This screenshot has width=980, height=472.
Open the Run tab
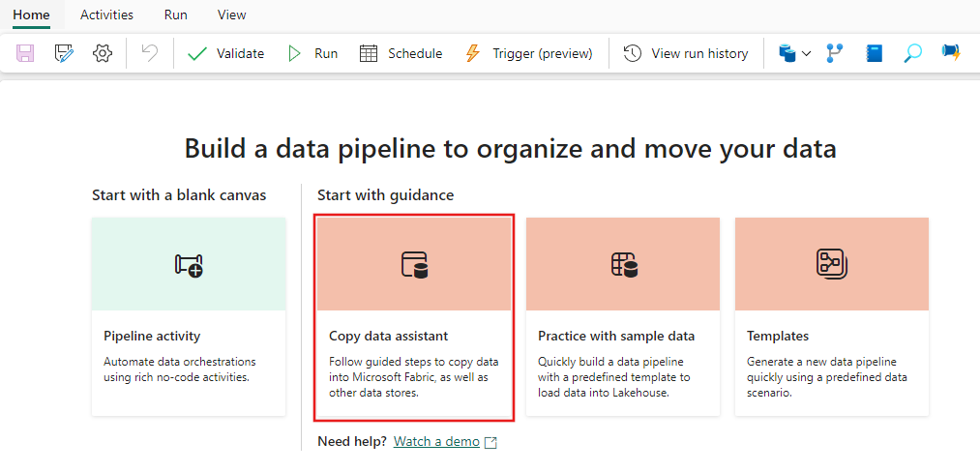click(x=176, y=15)
